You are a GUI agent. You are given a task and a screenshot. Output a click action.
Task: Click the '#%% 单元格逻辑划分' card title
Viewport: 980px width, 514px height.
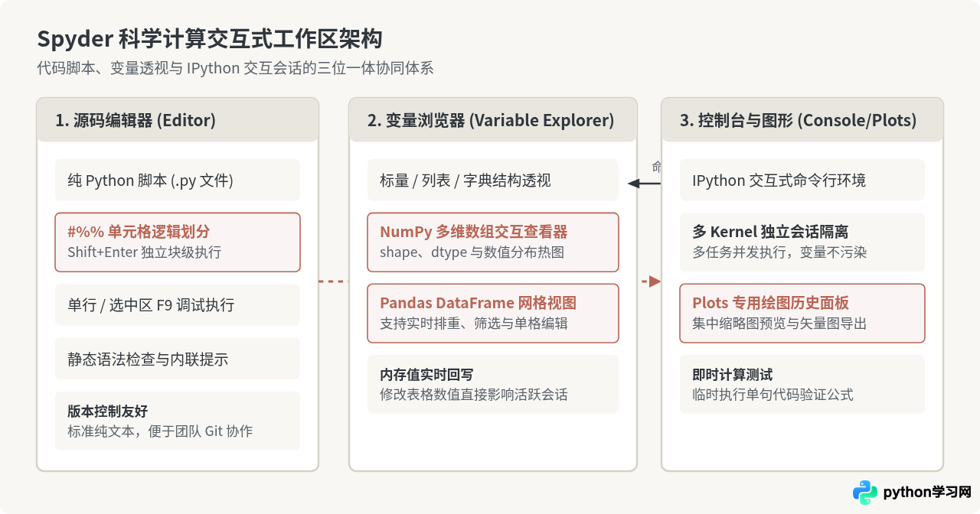tap(139, 232)
